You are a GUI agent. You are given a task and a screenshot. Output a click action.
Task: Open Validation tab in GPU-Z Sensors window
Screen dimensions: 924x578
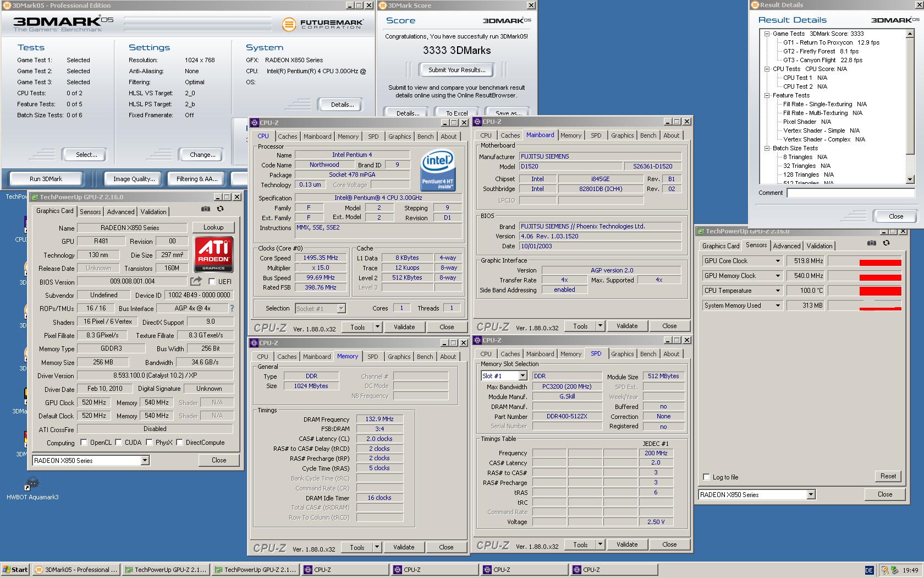[820, 246]
